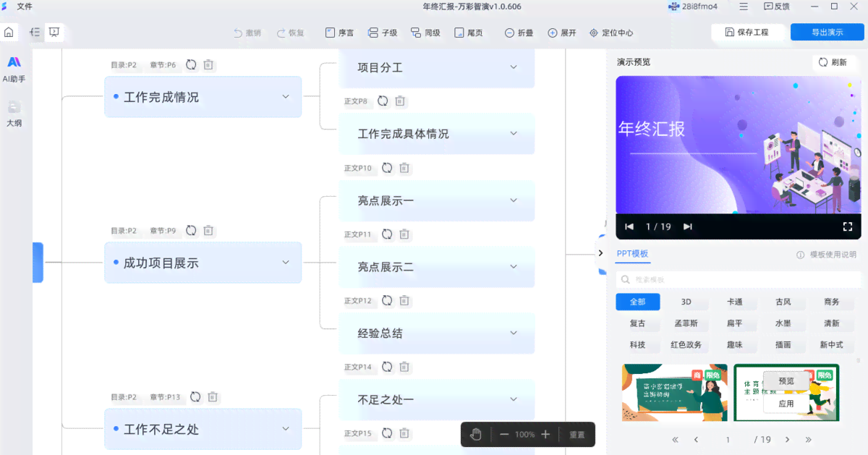Viewport: 868px width, 455px height.
Task: Select the hand pan tool
Action: coord(475,434)
